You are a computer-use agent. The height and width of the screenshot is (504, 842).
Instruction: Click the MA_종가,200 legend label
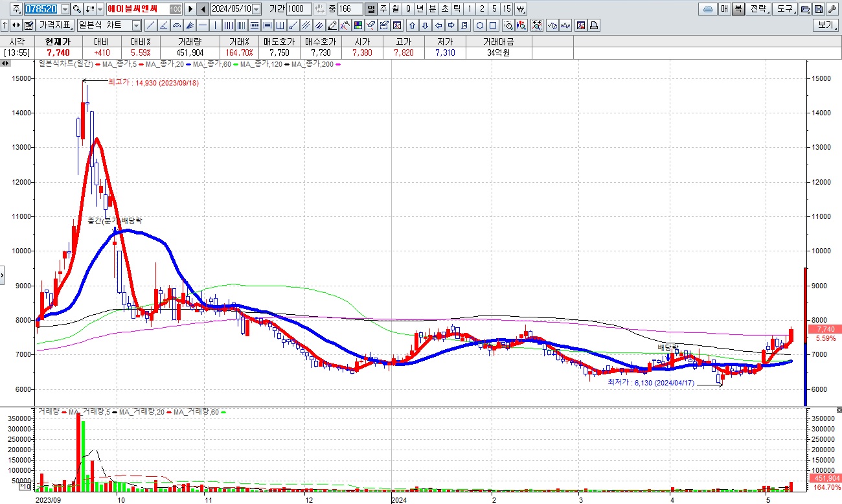(314, 64)
